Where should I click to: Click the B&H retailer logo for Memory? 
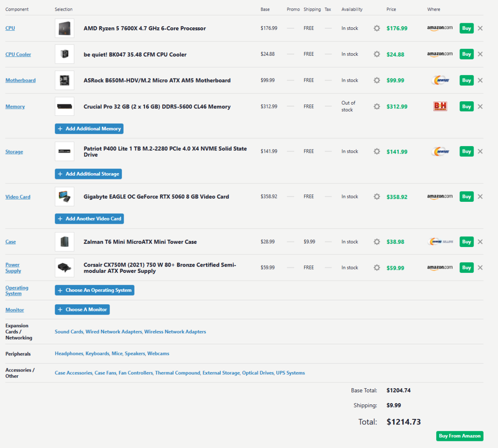(x=439, y=106)
